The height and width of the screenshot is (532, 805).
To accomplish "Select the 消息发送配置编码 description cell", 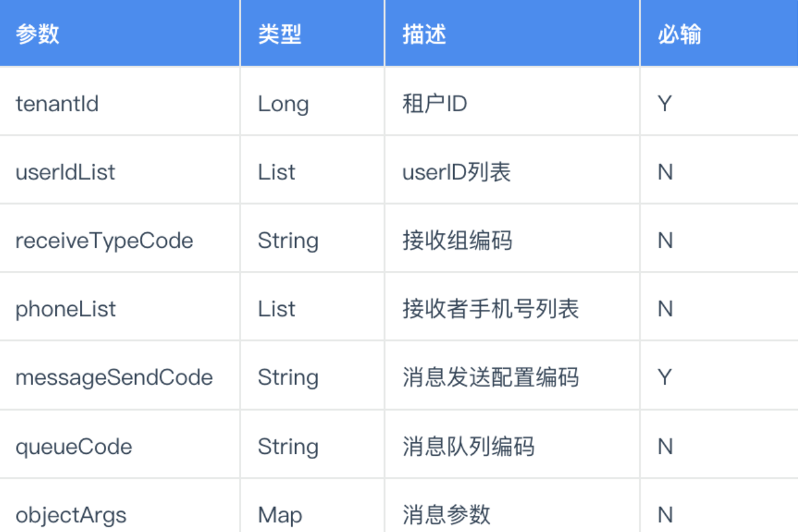I will (x=491, y=378).
